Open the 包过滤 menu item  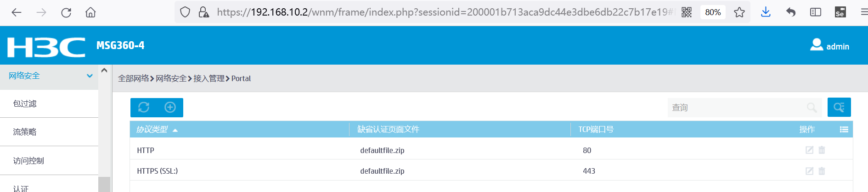point(25,104)
